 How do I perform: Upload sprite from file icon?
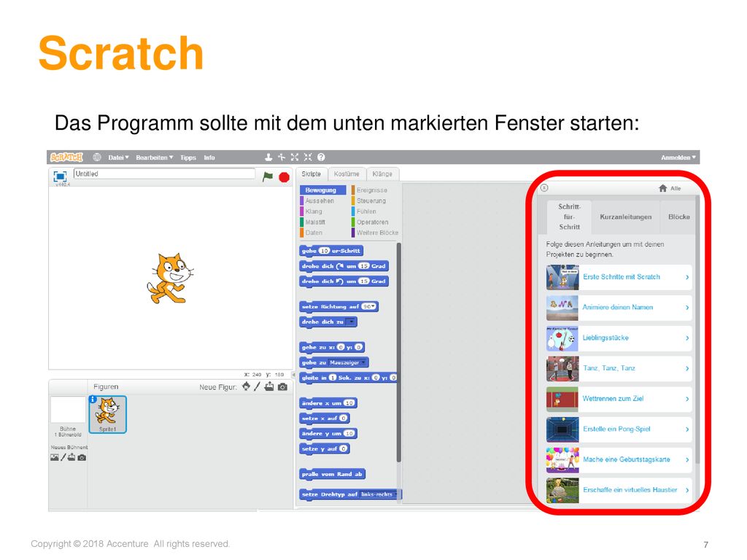(269, 386)
